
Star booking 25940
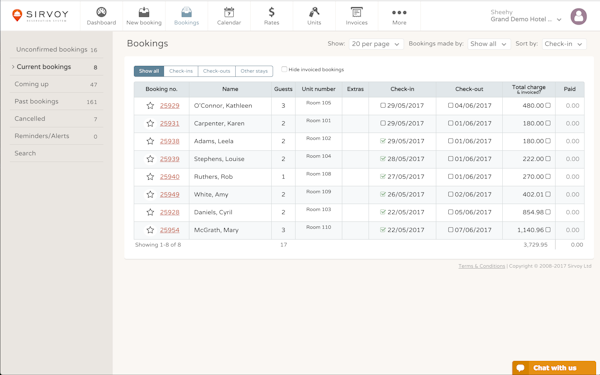tap(150, 176)
